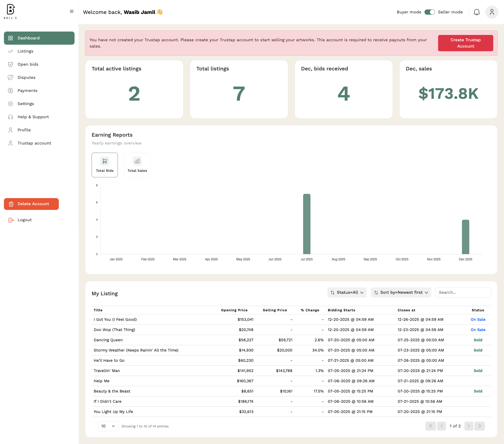Image resolution: width=504 pixels, height=444 pixels.
Task: Click Create Trustap Account button
Action: coord(465,43)
